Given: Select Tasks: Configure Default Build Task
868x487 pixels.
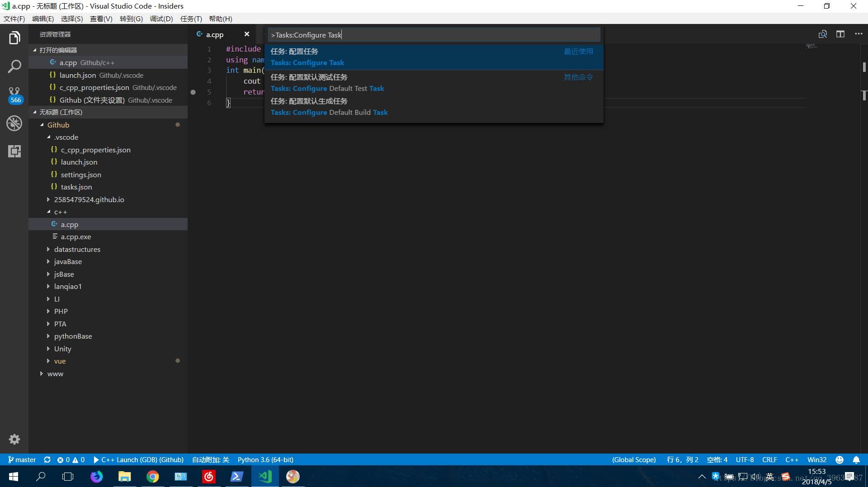Looking at the screenshot, I should [434, 107].
